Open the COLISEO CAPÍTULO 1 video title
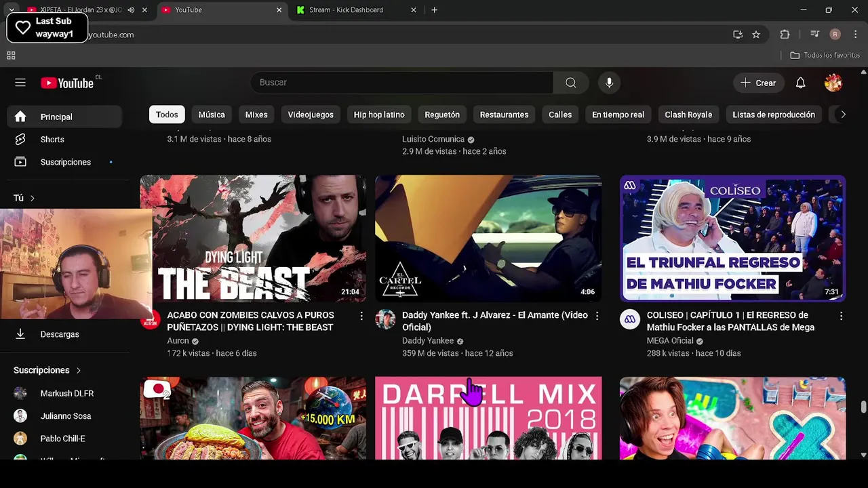Image resolution: width=868 pixels, height=488 pixels. click(730, 321)
